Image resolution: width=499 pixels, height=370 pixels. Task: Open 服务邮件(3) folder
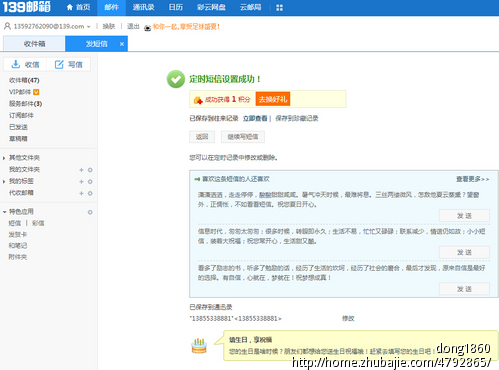[25, 104]
